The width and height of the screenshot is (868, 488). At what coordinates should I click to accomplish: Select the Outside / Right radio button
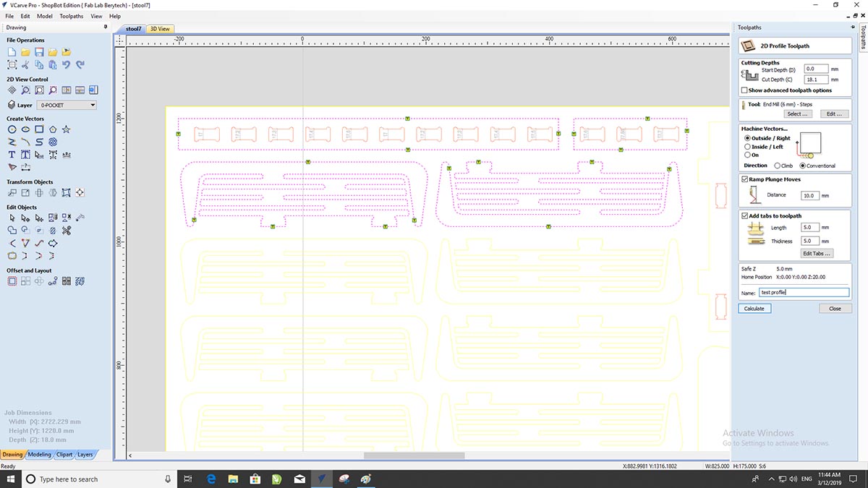coord(747,138)
